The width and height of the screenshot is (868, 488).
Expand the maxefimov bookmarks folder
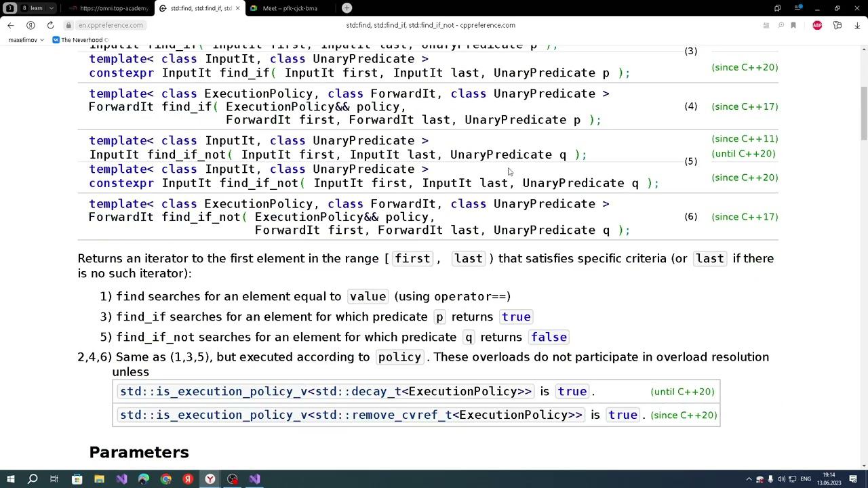coord(26,40)
